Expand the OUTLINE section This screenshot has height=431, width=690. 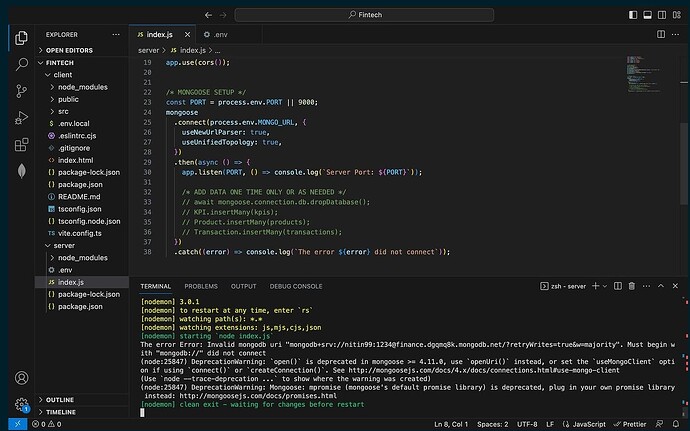tap(60, 399)
